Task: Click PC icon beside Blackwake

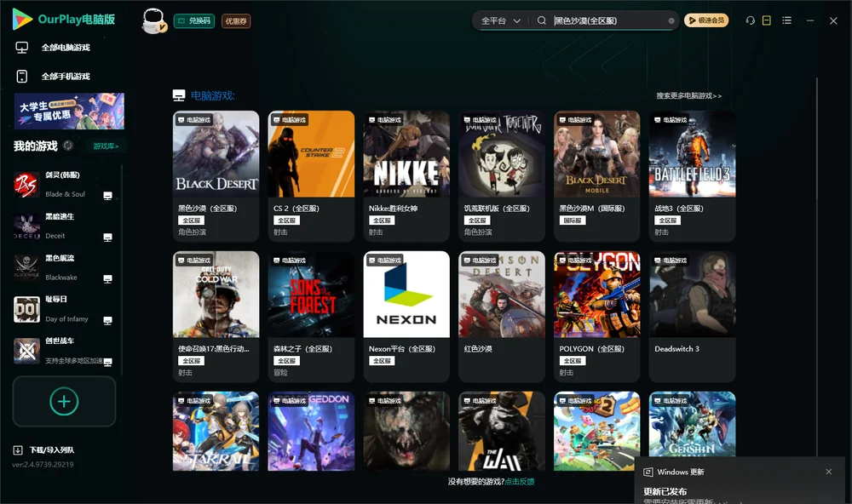Action: [107, 278]
